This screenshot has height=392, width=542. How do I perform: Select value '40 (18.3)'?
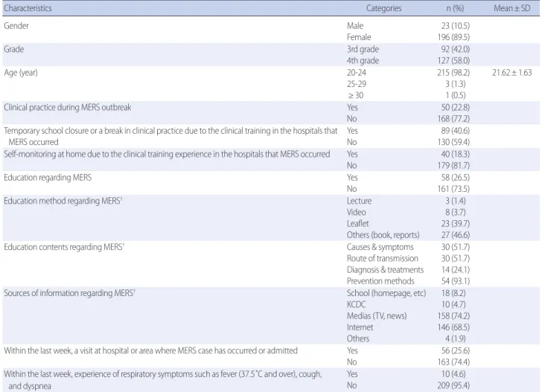456,155
